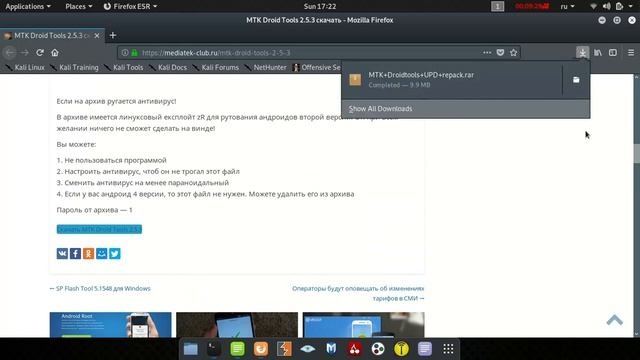The width and height of the screenshot is (640, 360).
Task: Open containing folder of downloaded rar
Action: [576, 80]
